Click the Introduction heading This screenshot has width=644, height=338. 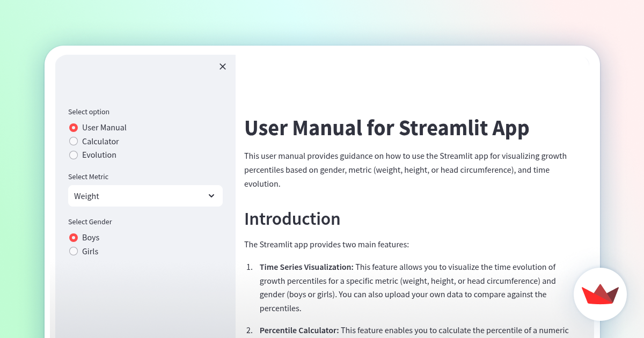tap(292, 219)
